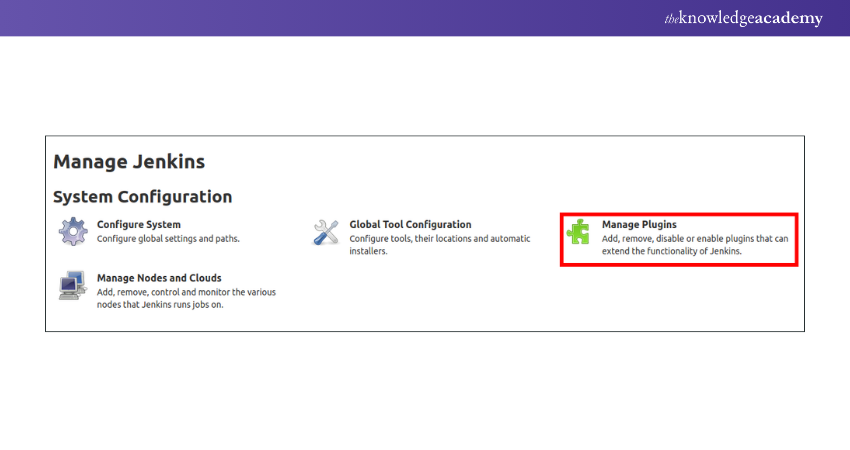Click the 'installers.' text under Global Tool Configuration
This screenshot has height=450, width=850.
368,252
